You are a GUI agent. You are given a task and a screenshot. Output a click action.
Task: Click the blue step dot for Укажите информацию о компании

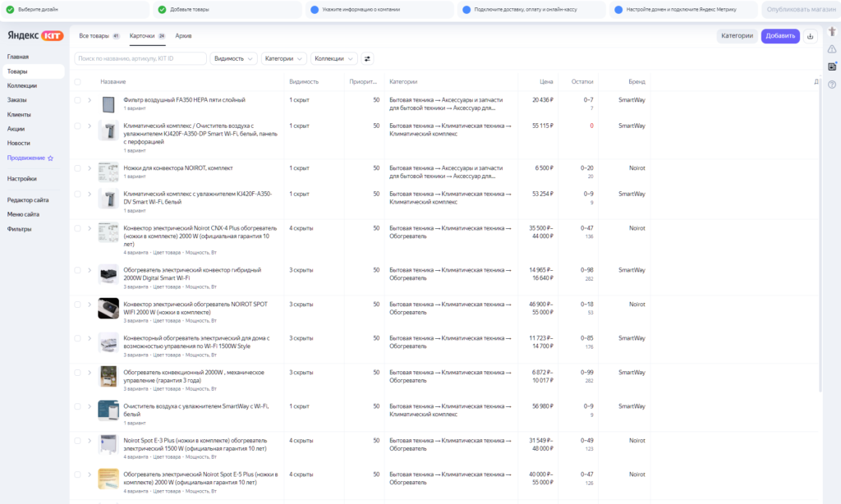pos(315,9)
